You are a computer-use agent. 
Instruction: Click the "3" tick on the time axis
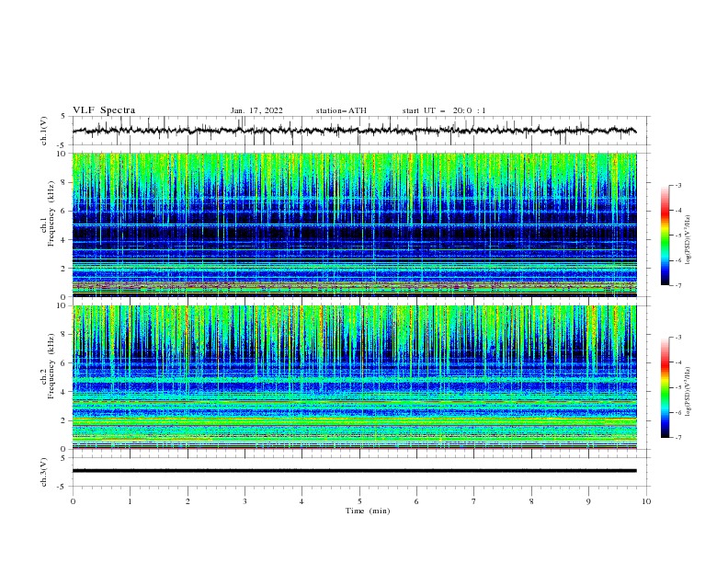[x=245, y=501]
